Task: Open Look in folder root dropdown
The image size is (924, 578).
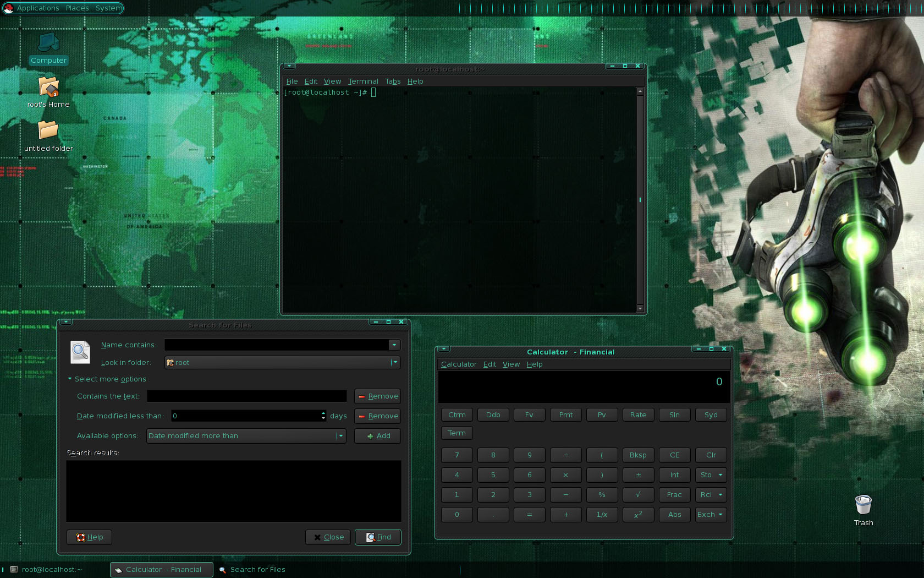Action: pos(282,363)
